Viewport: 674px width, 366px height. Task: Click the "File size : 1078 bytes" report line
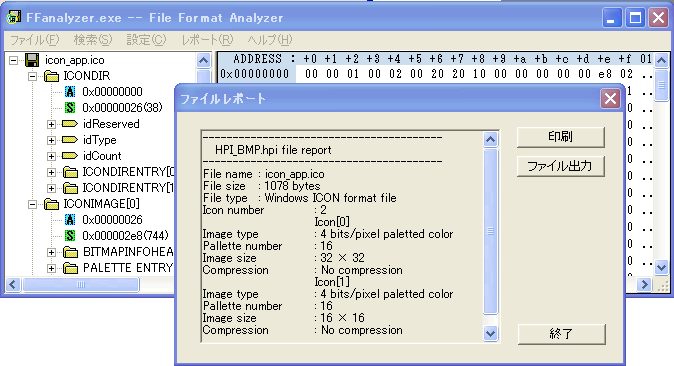pyautogui.click(x=261, y=186)
